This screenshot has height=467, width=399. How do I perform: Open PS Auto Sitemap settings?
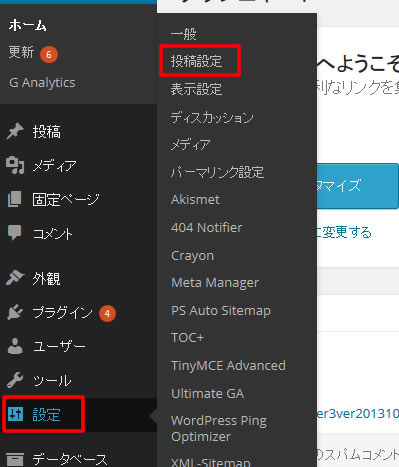221,311
